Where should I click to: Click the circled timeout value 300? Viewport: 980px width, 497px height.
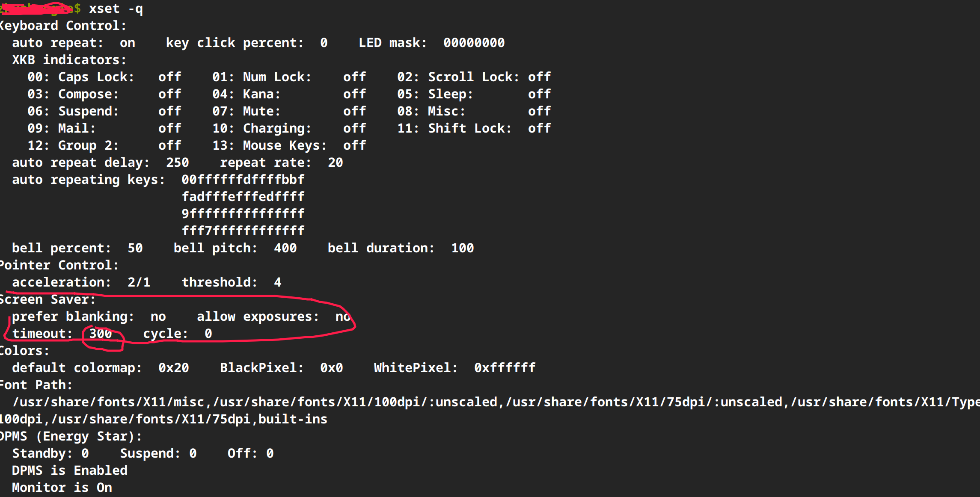[101, 334]
